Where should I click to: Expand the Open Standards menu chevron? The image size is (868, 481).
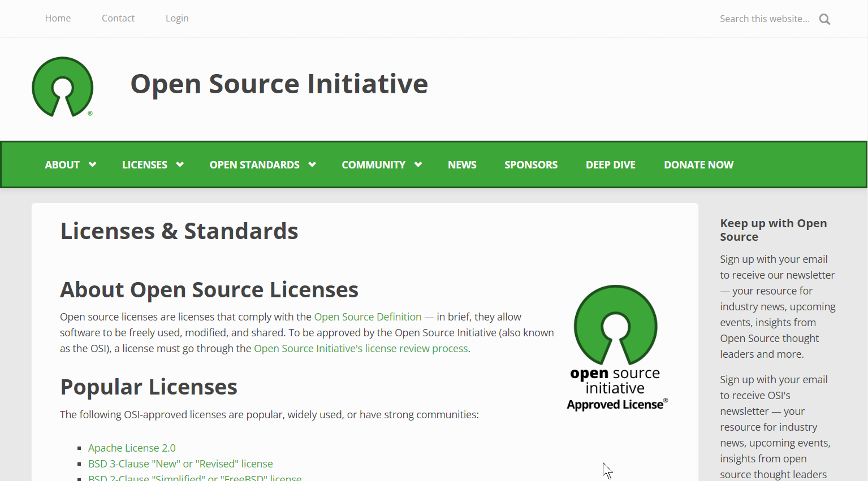tap(312, 164)
